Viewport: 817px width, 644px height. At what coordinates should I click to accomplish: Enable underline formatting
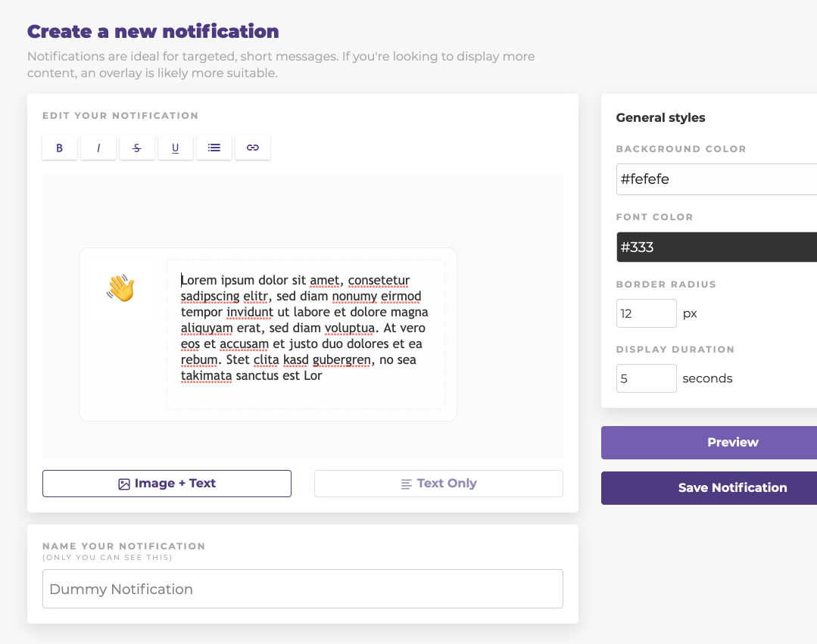click(x=176, y=147)
